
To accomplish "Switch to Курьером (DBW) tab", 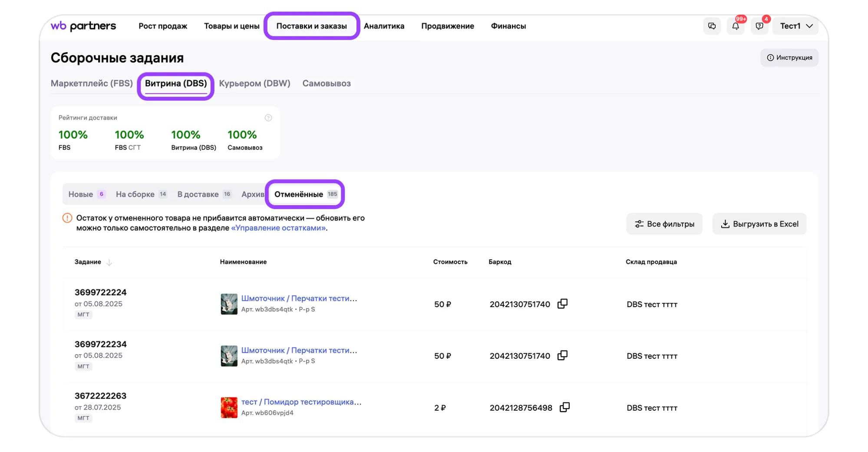I will pos(254,83).
